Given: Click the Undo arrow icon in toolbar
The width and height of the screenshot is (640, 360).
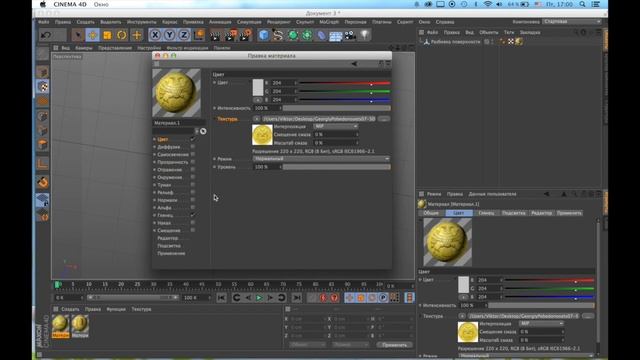Looking at the screenshot, I should click(46, 35).
